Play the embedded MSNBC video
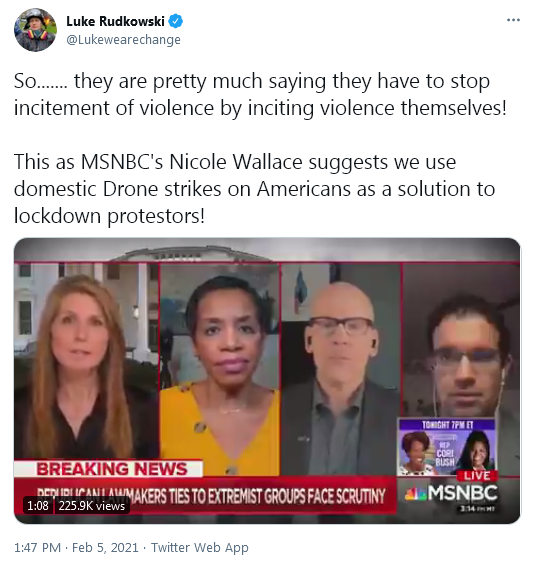This screenshot has height=565, width=535. [267, 381]
